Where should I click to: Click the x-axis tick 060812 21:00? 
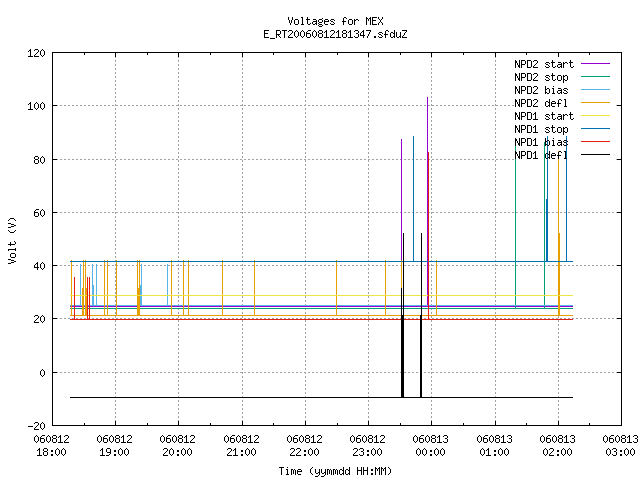tap(241, 446)
